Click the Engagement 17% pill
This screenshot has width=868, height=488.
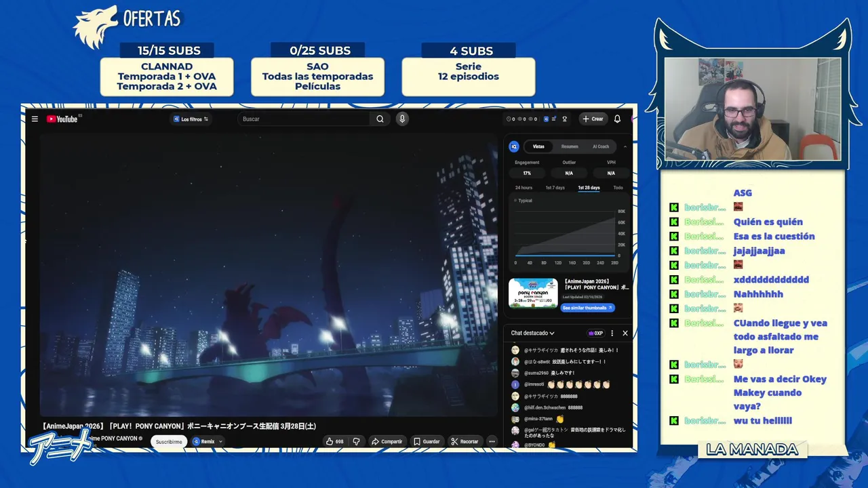point(527,173)
